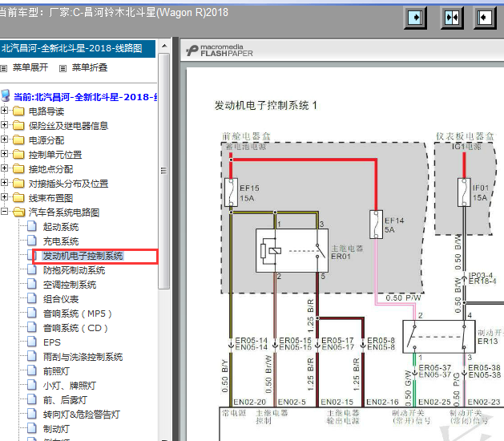Click the page icon beside 制动灯
Viewport: 504px width, 441px height.
point(32,428)
